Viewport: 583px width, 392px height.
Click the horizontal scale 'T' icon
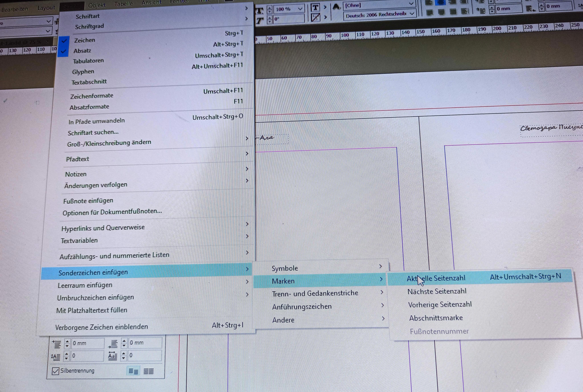coord(260,11)
